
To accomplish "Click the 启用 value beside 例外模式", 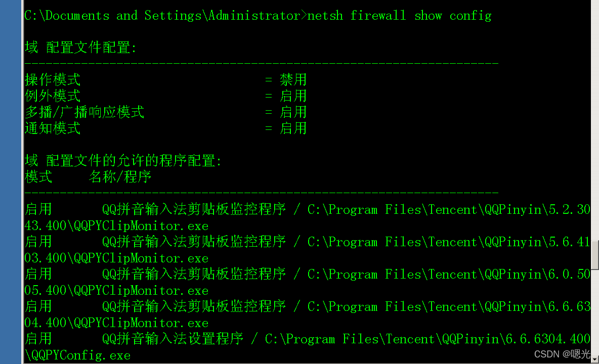I will pos(293,96).
